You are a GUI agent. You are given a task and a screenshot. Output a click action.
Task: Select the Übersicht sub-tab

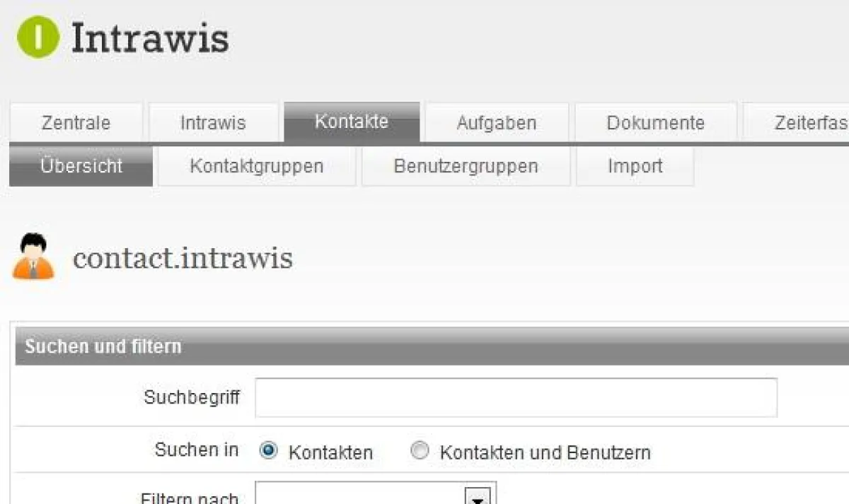point(80,166)
